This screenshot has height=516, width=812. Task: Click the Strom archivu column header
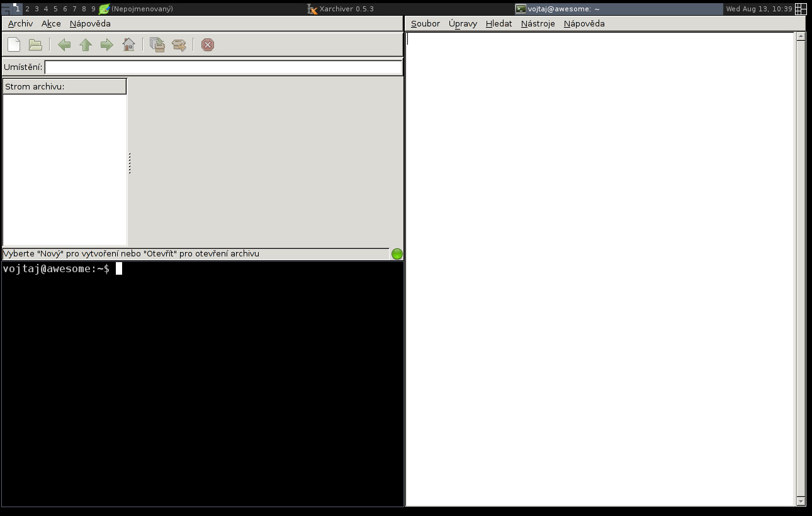tap(65, 86)
